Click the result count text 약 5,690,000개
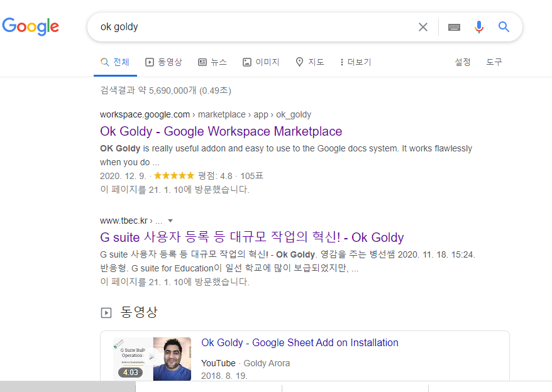Screen dimensions: 552x392 (167, 91)
